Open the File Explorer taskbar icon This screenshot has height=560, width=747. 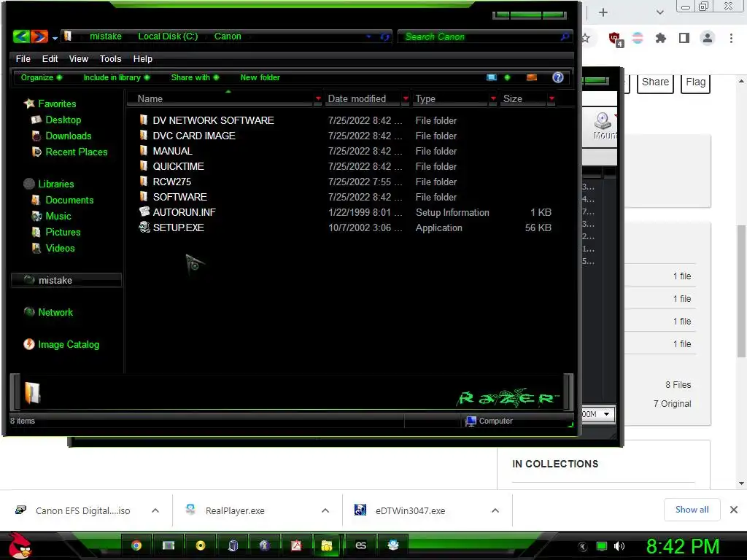click(326, 545)
